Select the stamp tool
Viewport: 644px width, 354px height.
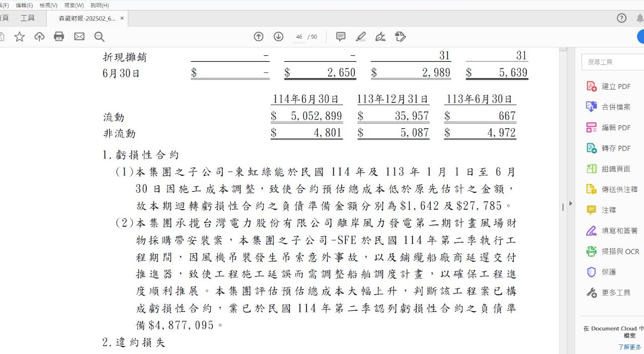(400, 37)
